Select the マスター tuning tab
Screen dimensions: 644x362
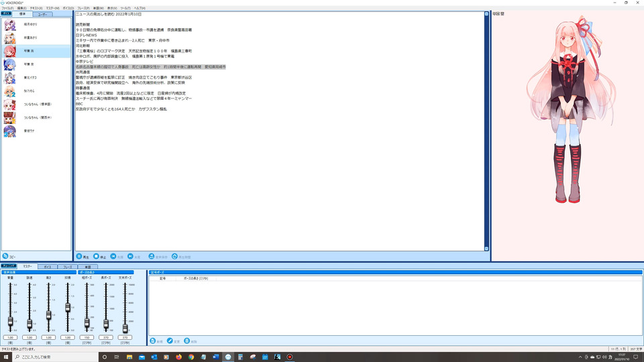click(x=28, y=266)
